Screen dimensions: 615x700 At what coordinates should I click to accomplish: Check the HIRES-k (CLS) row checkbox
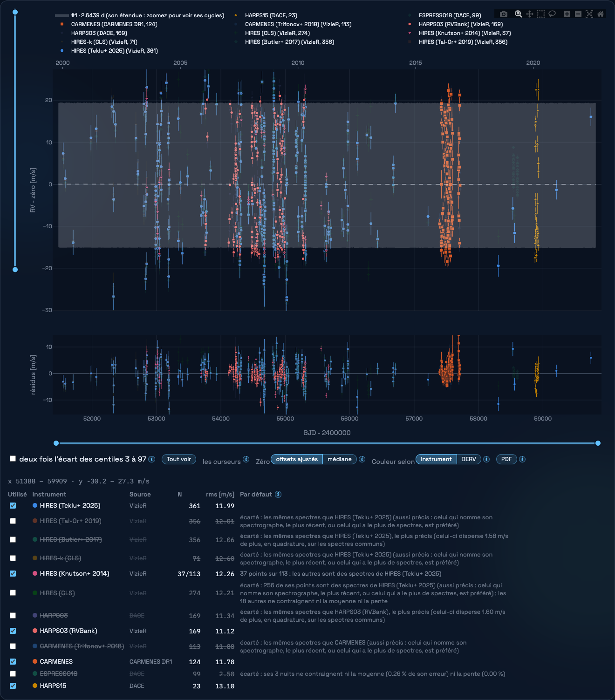tap(13, 558)
